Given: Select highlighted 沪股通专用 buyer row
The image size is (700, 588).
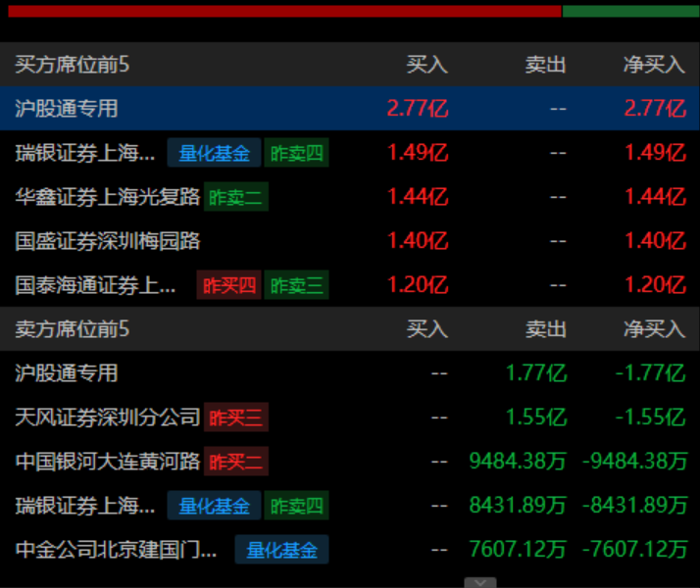Looking at the screenshot, I should 350,109.
